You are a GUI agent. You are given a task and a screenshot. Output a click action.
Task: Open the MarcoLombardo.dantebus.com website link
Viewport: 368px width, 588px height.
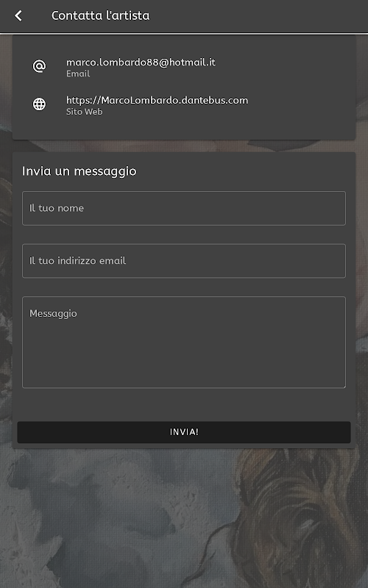pyautogui.click(x=157, y=100)
